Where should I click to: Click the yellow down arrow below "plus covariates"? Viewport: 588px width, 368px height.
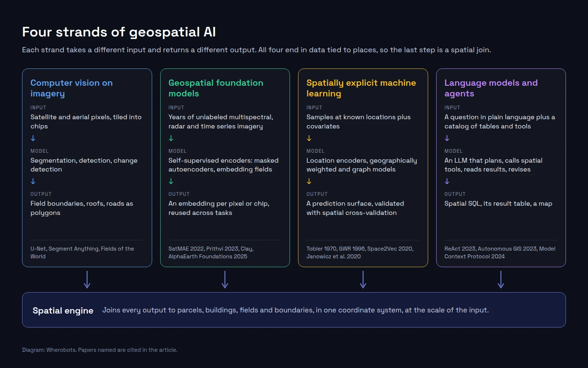point(309,138)
